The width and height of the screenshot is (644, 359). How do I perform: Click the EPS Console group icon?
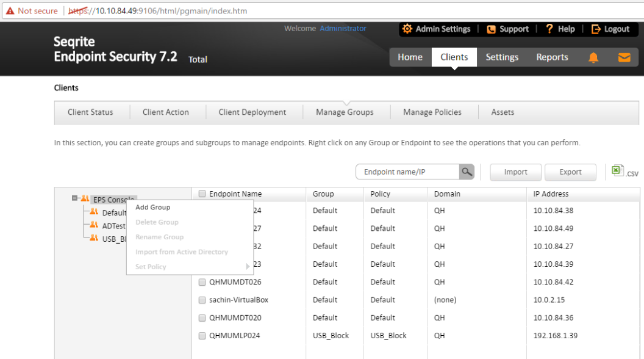(85, 198)
